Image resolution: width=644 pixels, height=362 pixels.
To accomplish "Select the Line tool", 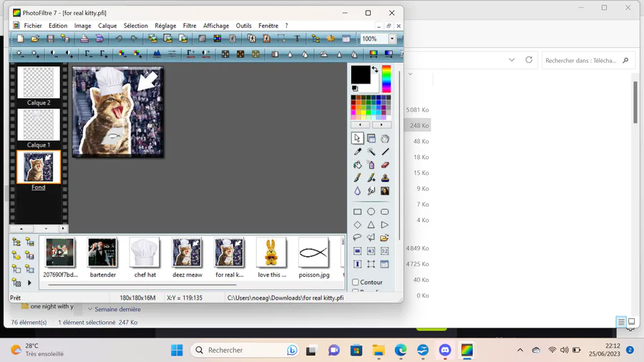I will [x=385, y=152].
